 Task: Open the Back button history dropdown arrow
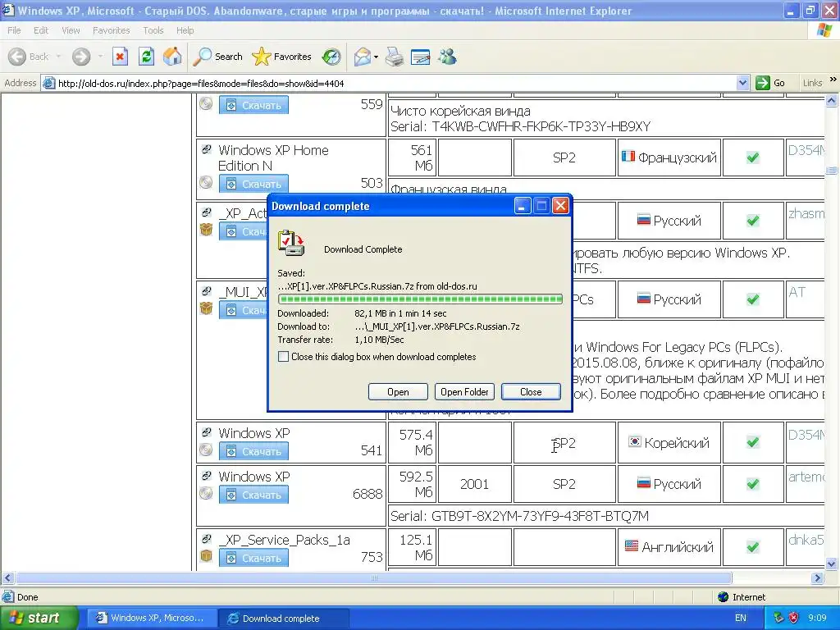pyautogui.click(x=58, y=57)
